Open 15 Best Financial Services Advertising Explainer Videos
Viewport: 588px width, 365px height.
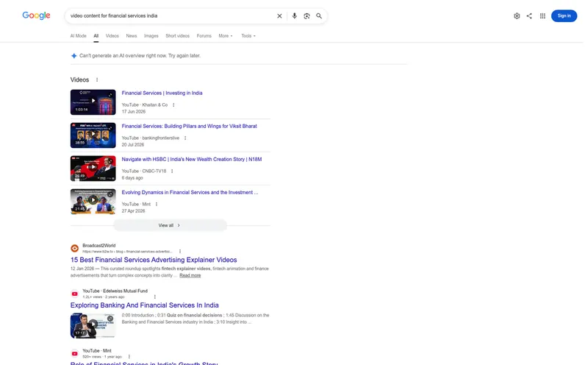point(154,260)
